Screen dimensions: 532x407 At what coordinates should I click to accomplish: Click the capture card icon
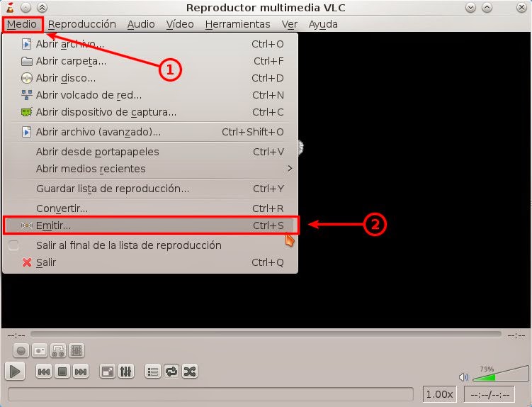coord(26,112)
